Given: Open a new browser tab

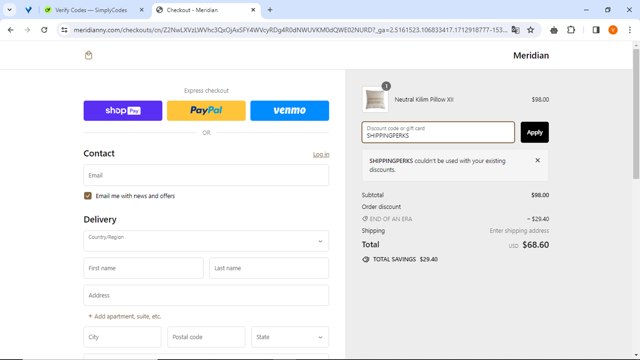Looking at the screenshot, I should pyautogui.click(x=270, y=10).
